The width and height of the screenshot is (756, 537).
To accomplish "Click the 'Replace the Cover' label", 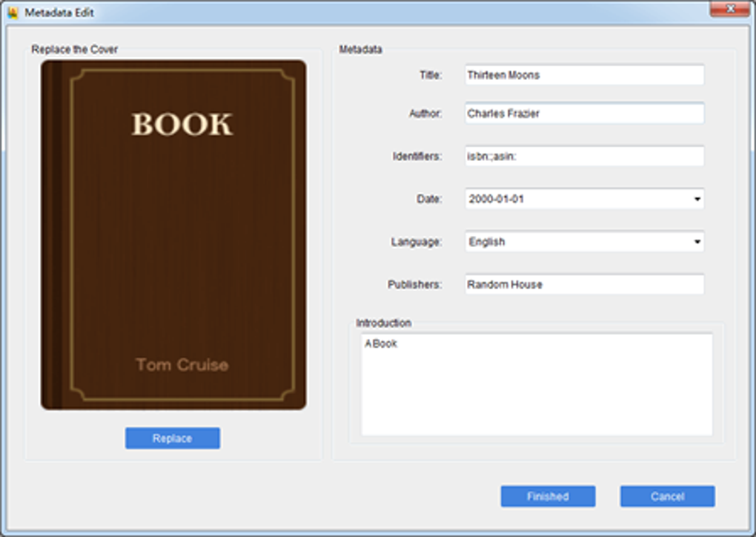I will coord(75,49).
